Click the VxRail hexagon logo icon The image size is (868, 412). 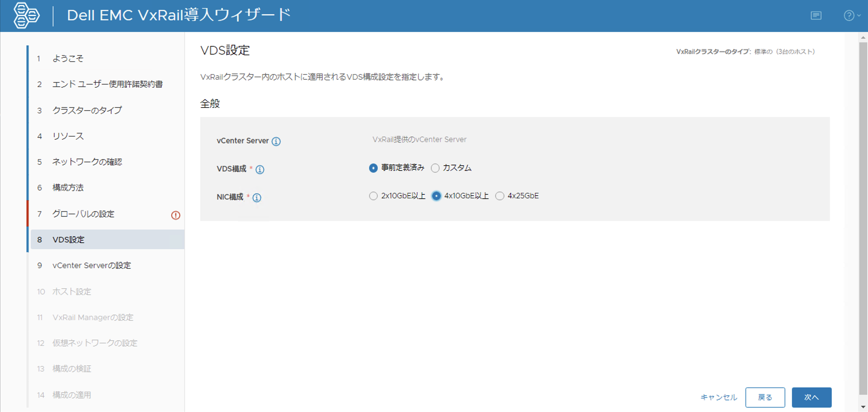[26, 16]
